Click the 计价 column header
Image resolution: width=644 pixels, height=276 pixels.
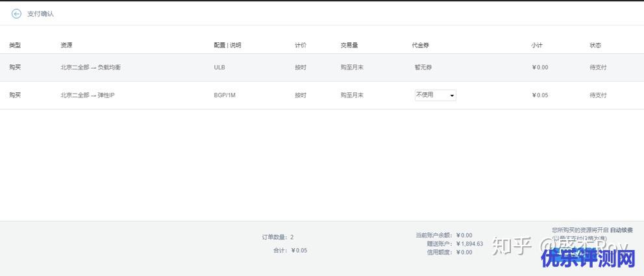[x=301, y=45]
